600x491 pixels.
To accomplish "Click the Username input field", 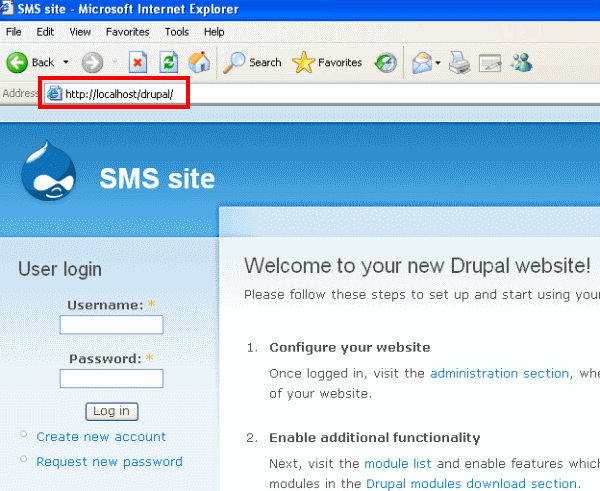I will pyautogui.click(x=111, y=325).
